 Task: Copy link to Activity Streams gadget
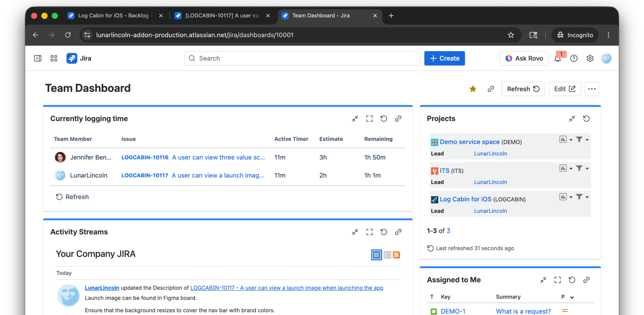(398, 232)
